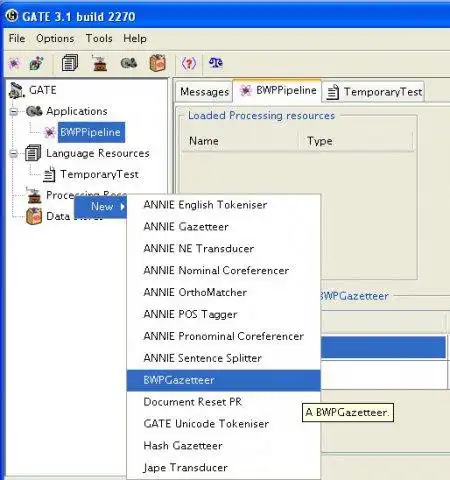
Task: Choose BWPGazetteer from the menu
Action: (x=223, y=380)
